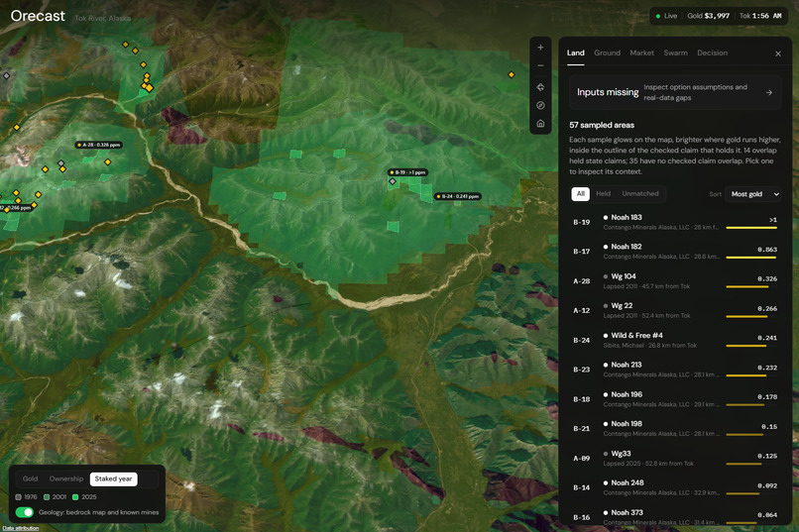
Task: Select the B-19 >1 ppm map label
Action: (x=407, y=172)
